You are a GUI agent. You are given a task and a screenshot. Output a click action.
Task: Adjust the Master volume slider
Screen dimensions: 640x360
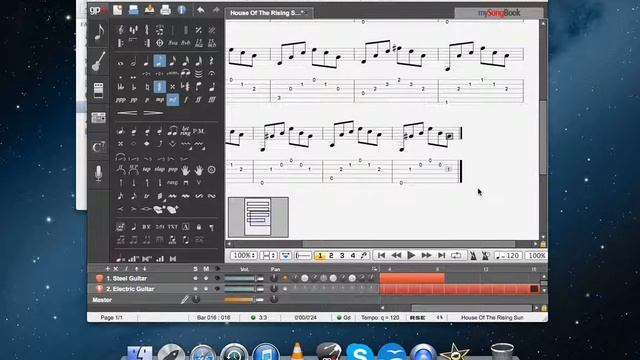244,300
